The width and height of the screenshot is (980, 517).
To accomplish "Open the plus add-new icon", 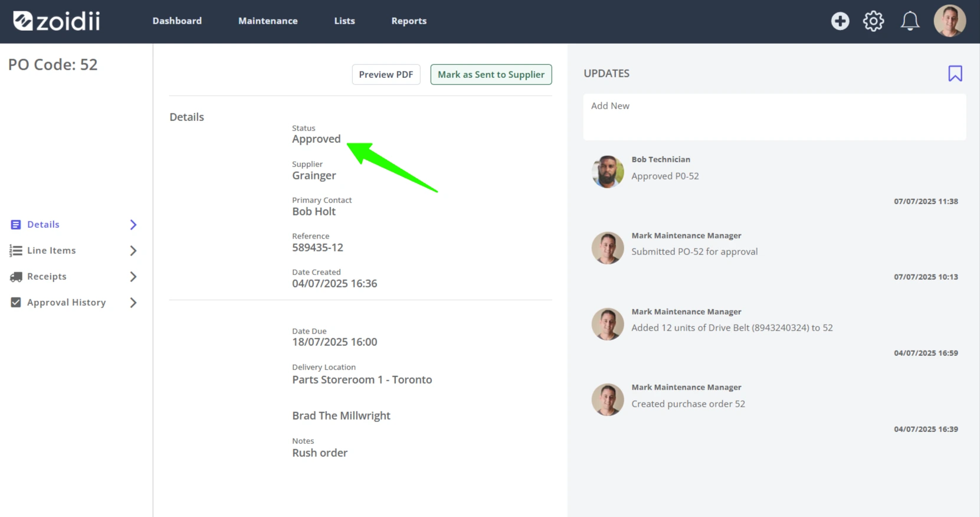I will 840,21.
